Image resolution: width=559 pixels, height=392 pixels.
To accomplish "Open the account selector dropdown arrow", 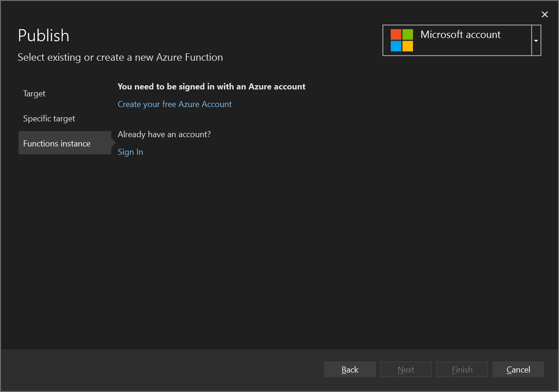I will click(536, 40).
